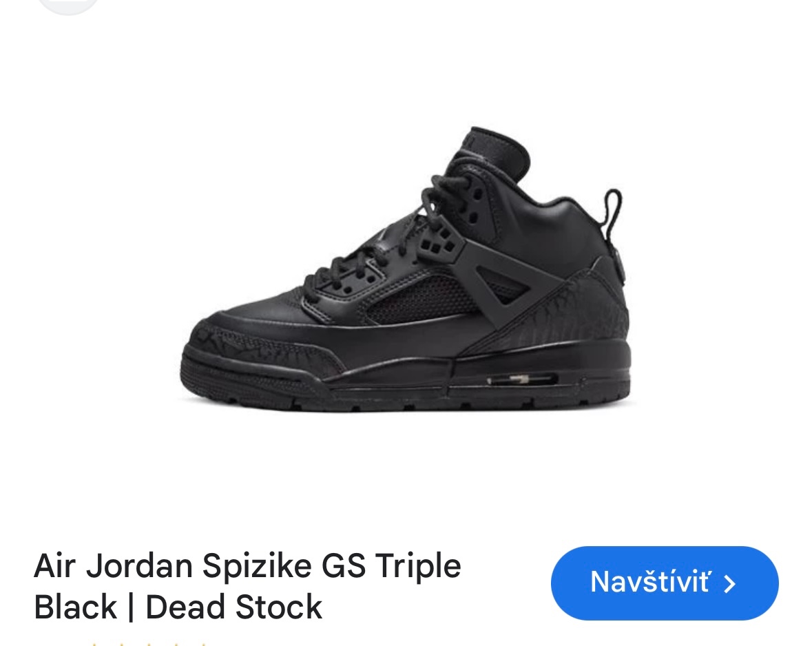This screenshot has width=812, height=646.
Task: Click the visible Air window in shoe sole
Action: click(522, 379)
